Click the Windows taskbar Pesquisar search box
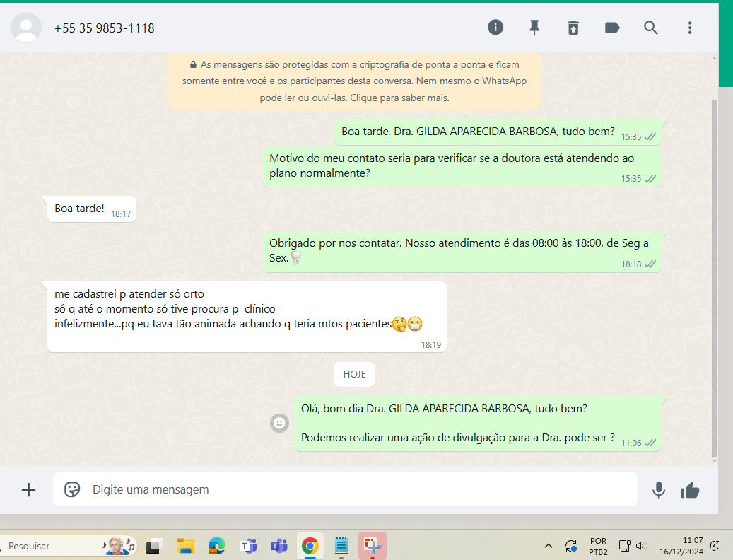 point(68,546)
